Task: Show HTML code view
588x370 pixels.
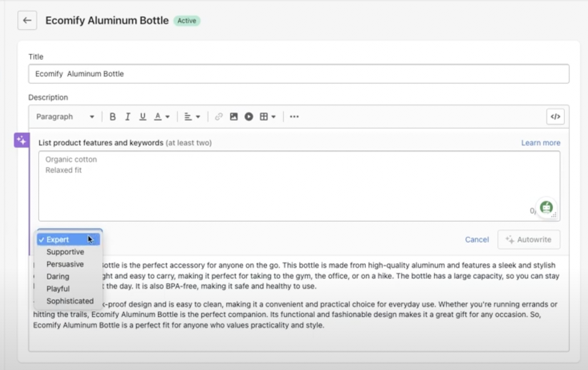Action: pos(555,117)
